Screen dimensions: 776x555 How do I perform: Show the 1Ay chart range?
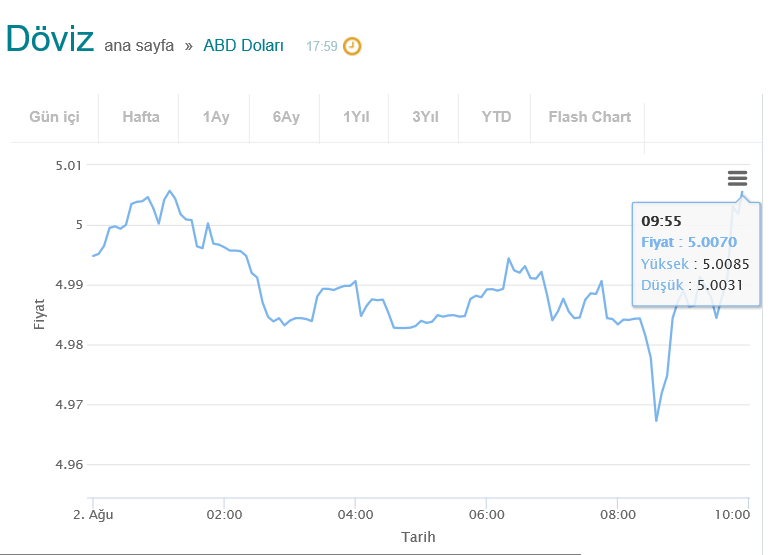point(216,117)
